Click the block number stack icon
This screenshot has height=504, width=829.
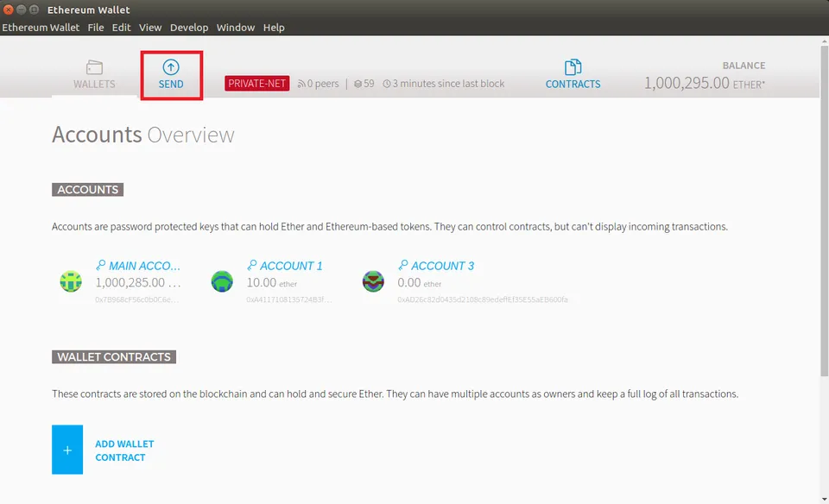coord(358,84)
